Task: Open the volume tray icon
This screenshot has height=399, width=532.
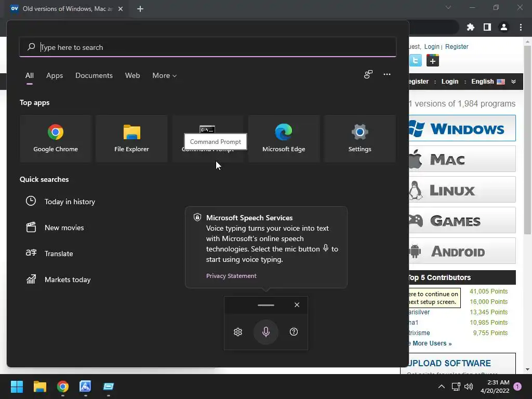Action: pos(469,387)
